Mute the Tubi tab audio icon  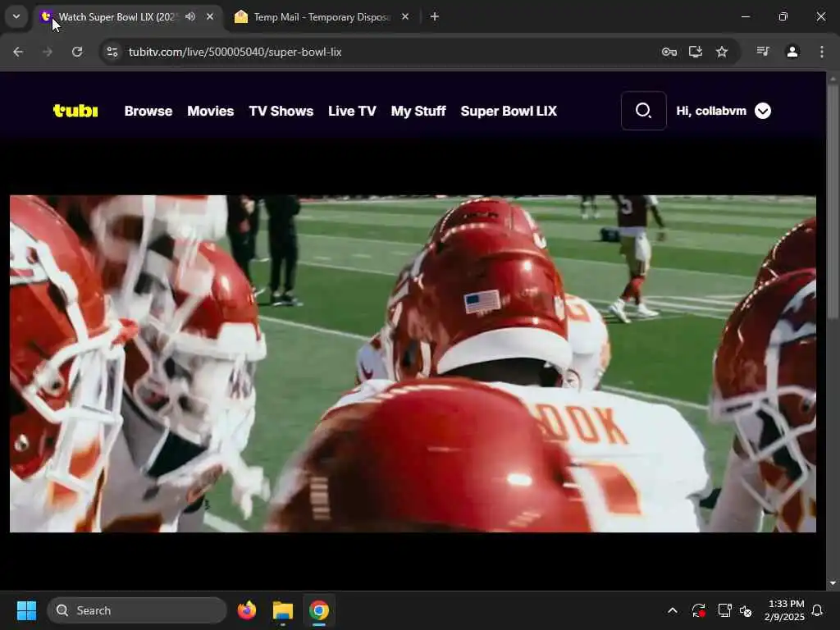(x=190, y=16)
